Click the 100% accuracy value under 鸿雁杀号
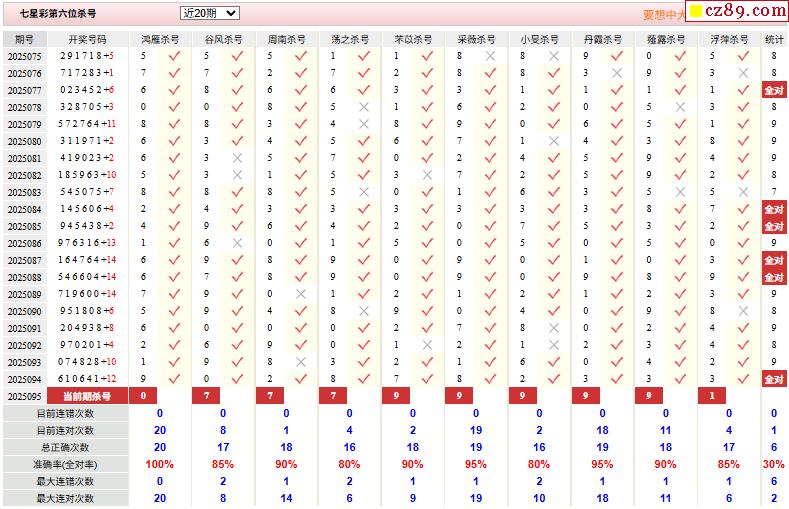 pos(160,464)
